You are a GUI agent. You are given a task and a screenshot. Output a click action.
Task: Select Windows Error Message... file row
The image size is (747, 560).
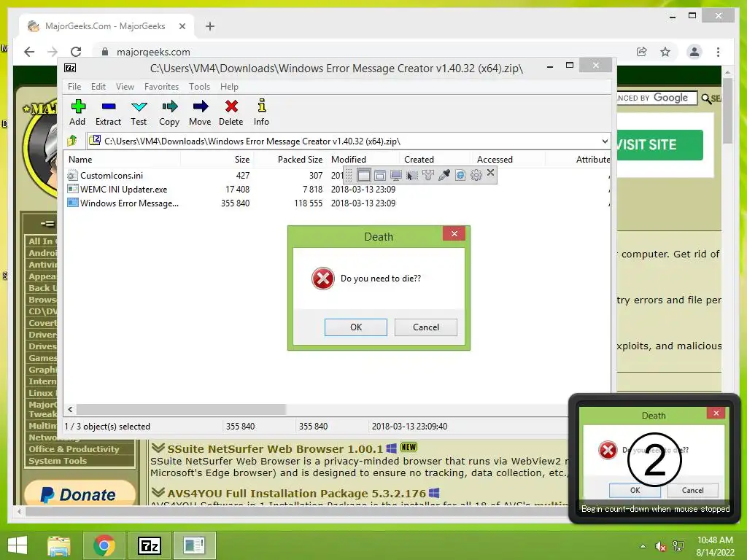336,203
